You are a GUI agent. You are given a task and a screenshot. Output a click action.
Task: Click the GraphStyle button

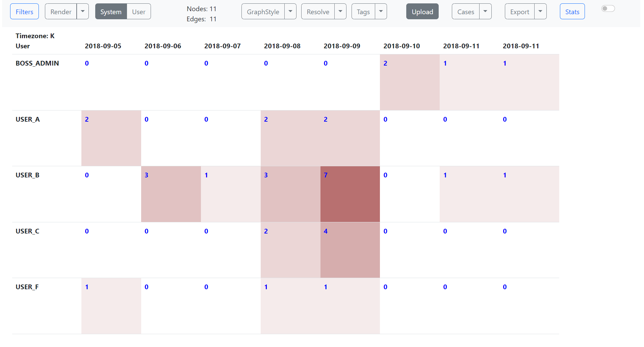[x=263, y=12]
